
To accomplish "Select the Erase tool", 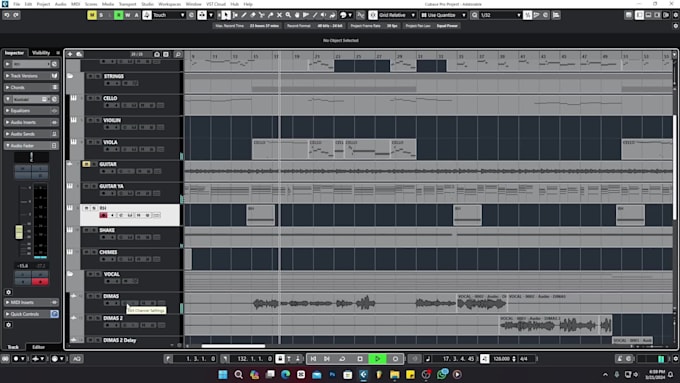I will click(253, 15).
